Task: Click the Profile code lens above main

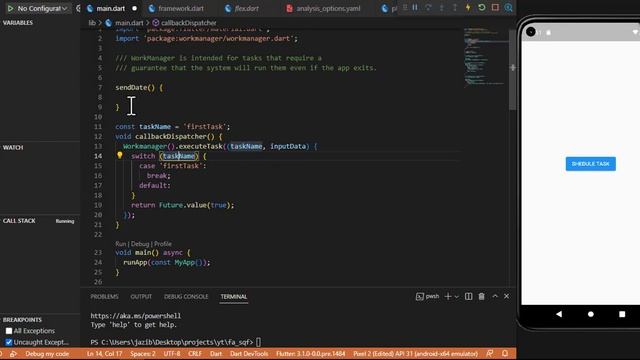Action: [x=163, y=244]
